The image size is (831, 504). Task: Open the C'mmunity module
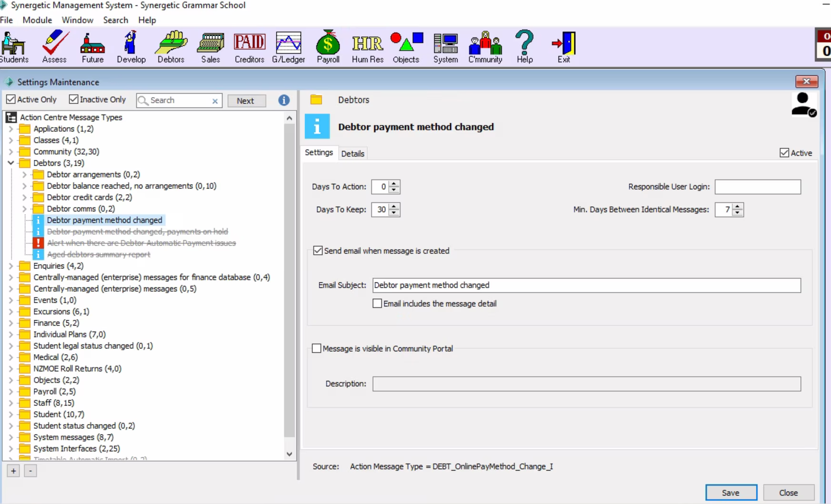pyautogui.click(x=485, y=47)
